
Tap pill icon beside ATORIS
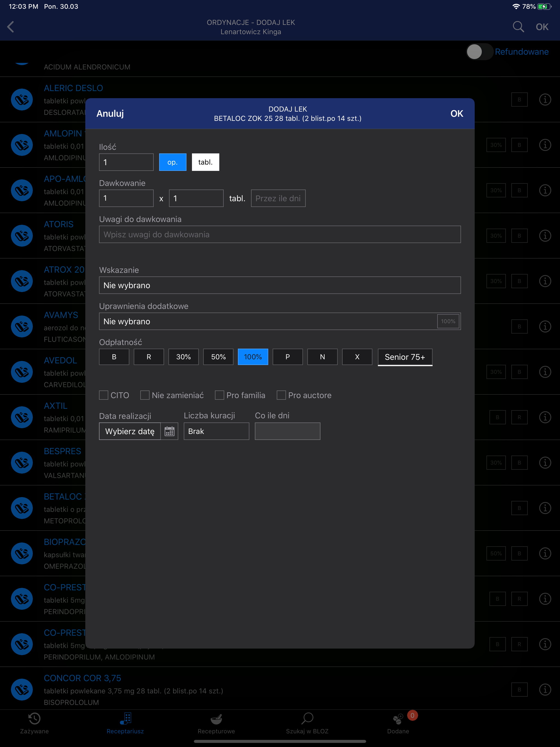[x=22, y=236]
